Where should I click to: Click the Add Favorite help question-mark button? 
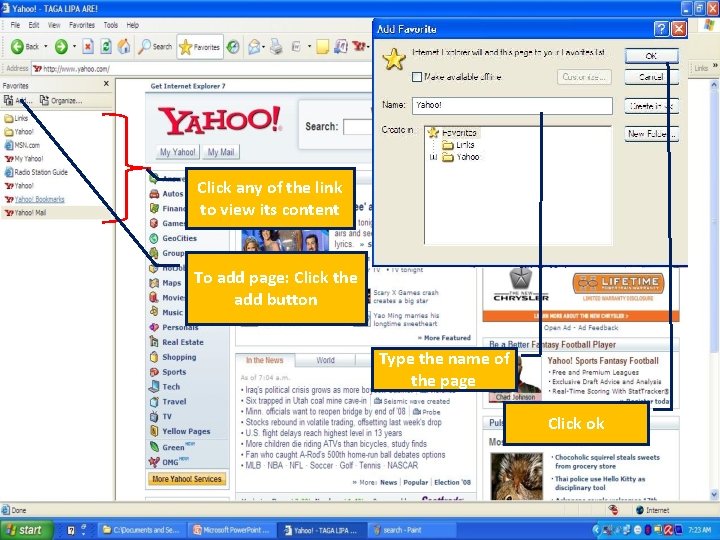tap(661, 29)
